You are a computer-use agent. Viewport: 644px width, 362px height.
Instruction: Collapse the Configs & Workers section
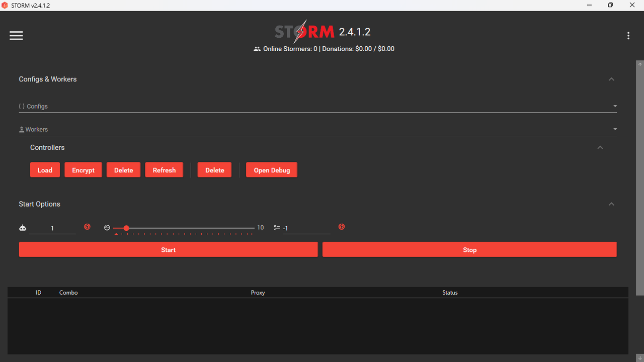click(611, 79)
